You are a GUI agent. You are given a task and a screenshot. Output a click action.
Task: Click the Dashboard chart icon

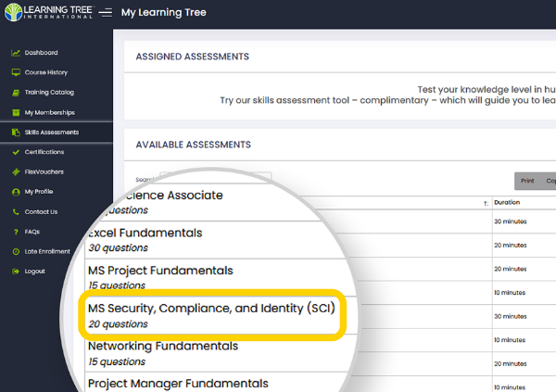click(16, 53)
